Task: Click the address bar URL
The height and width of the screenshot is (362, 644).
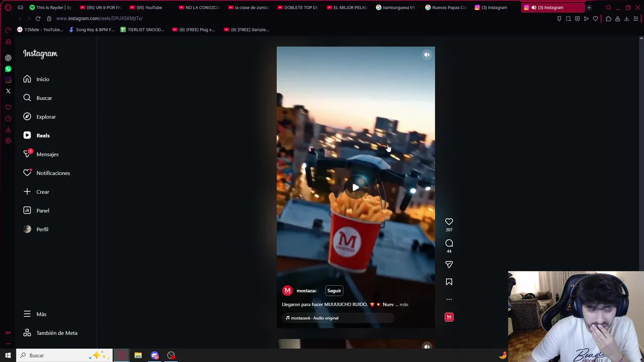Action: (x=99, y=19)
